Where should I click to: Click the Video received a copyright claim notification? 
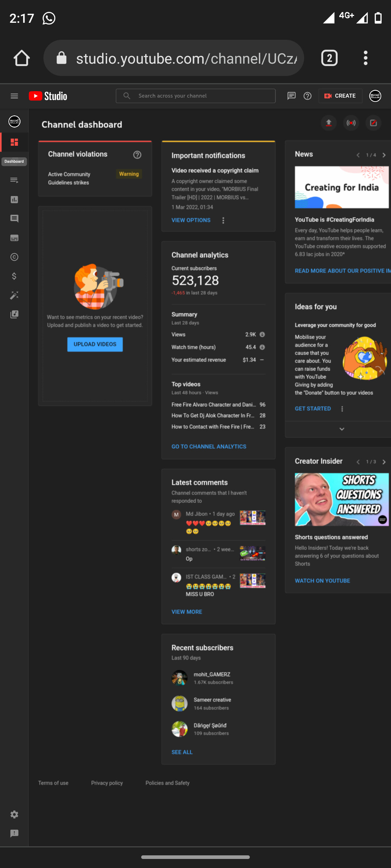click(215, 171)
